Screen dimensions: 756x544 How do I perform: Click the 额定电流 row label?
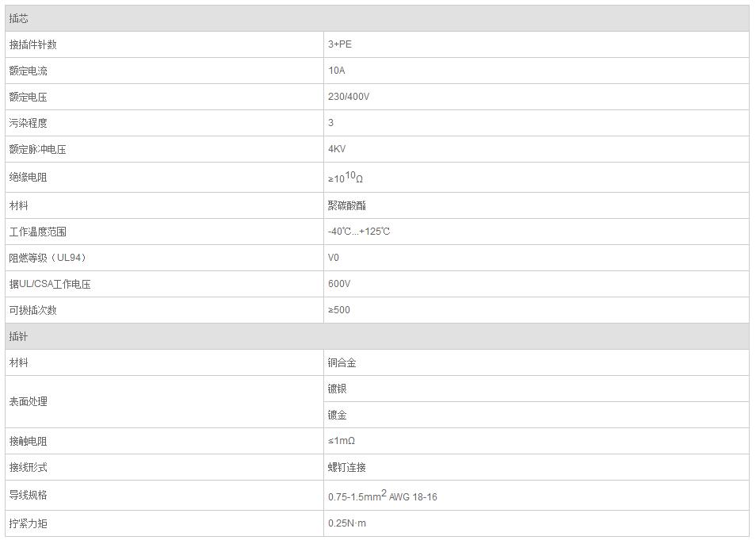(x=28, y=71)
